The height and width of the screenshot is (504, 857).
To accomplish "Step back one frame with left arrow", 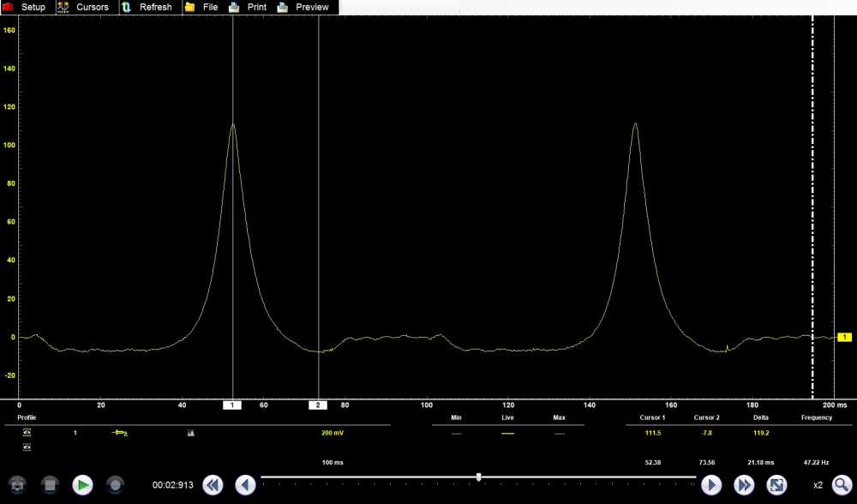I will click(245, 485).
